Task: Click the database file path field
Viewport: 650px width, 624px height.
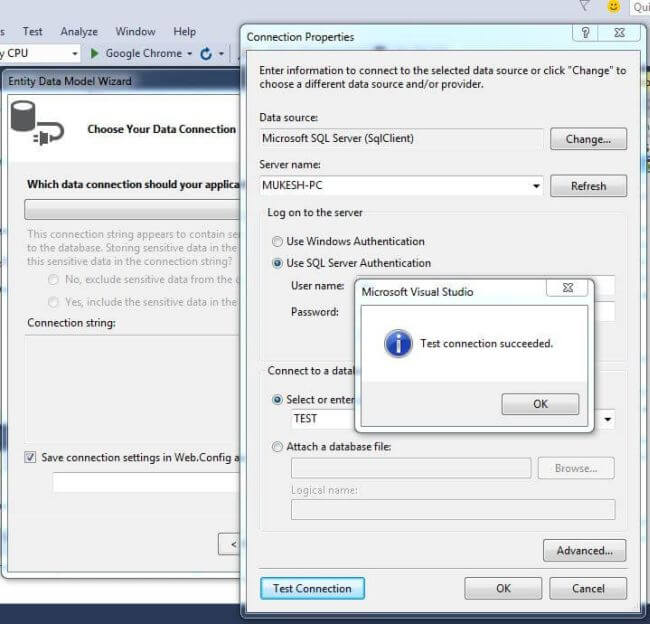Action: click(x=411, y=469)
